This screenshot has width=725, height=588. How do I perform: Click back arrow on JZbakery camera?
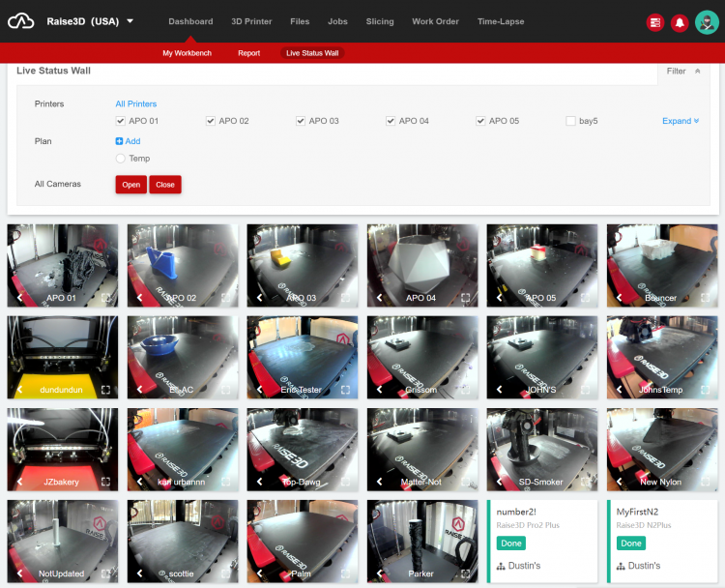click(x=20, y=482)
